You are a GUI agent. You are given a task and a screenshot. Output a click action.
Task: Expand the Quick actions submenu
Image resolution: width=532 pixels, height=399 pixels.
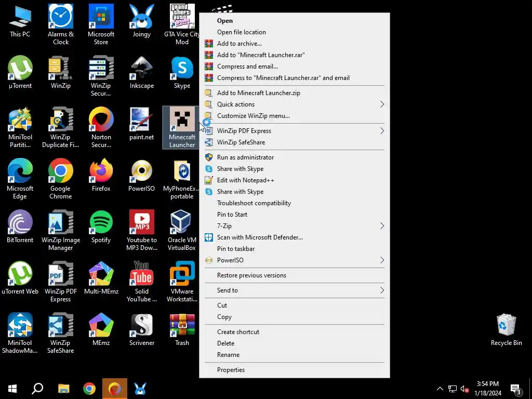pyautogui.click(x=295, y=104)
